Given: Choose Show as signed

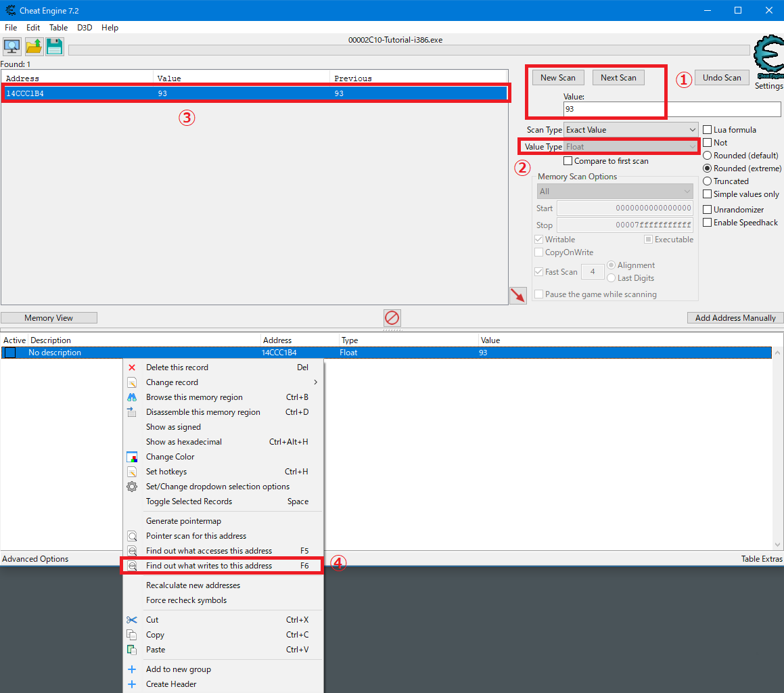Looking at the screenshot, I should click(x=223, y=427).
